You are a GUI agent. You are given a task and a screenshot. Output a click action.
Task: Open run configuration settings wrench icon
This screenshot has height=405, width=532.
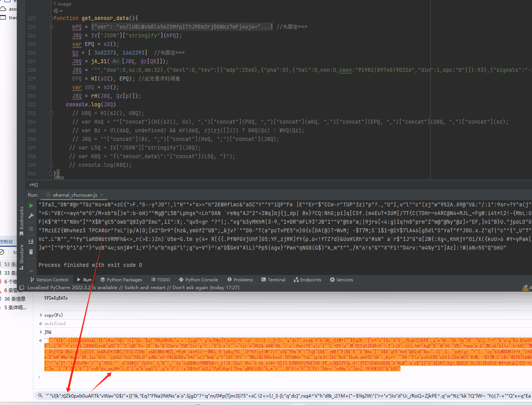pos(31,216)
